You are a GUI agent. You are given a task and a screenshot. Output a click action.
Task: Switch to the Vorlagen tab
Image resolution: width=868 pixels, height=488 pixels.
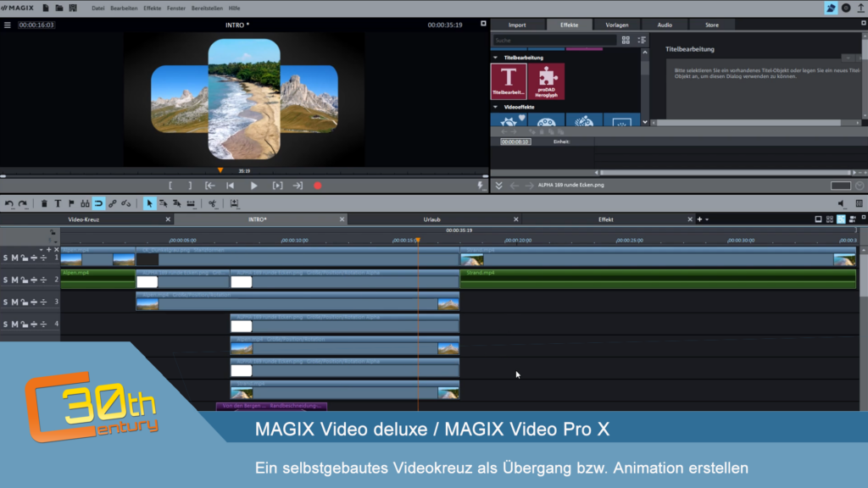617,25
